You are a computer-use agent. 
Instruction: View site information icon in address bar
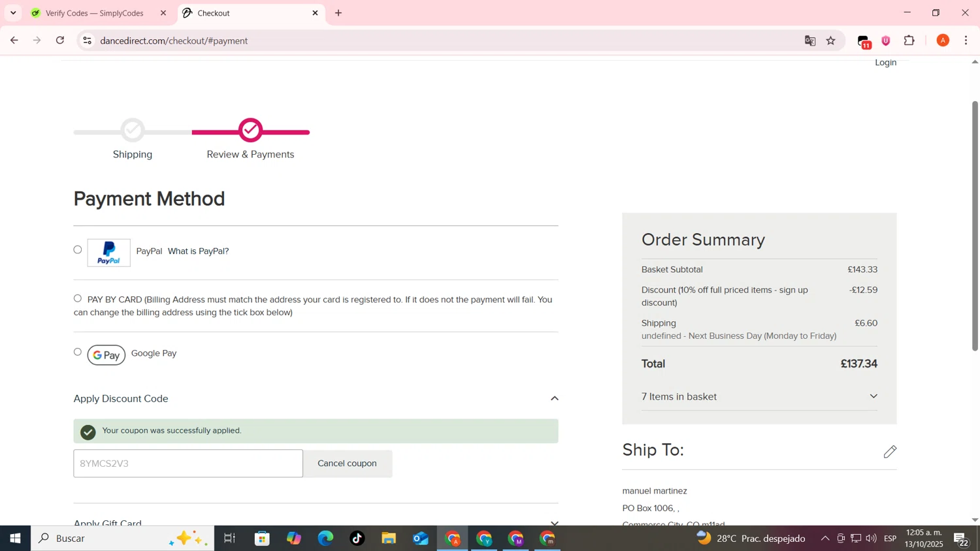point(87,40)
